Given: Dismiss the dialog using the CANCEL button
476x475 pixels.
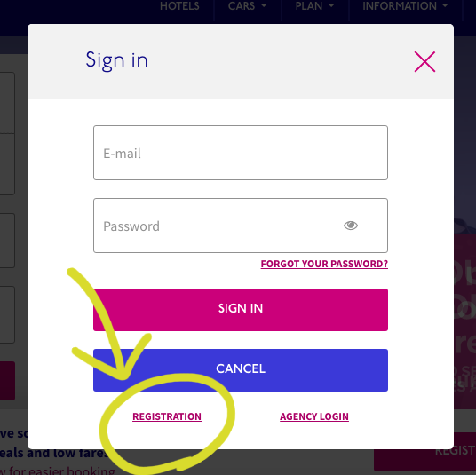Looking at the screenshot, I should (x=241, y=370).
